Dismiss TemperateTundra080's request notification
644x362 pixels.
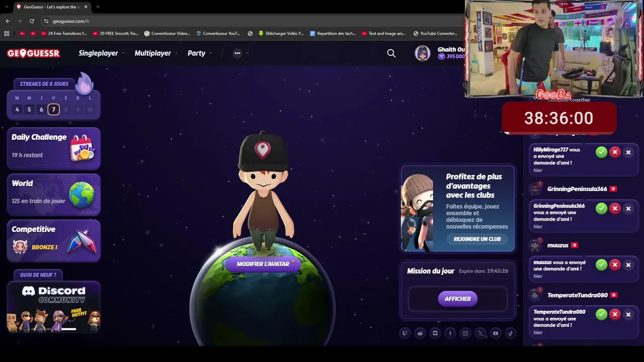pos(628,315)
